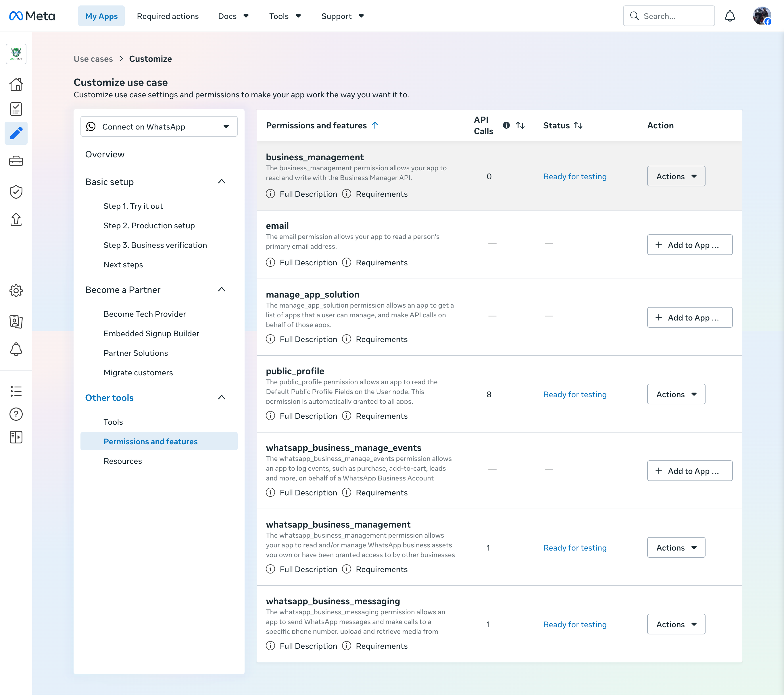The image size is (784, 695).
Task: Open the user profile avatar
Action: click(762, 16)
